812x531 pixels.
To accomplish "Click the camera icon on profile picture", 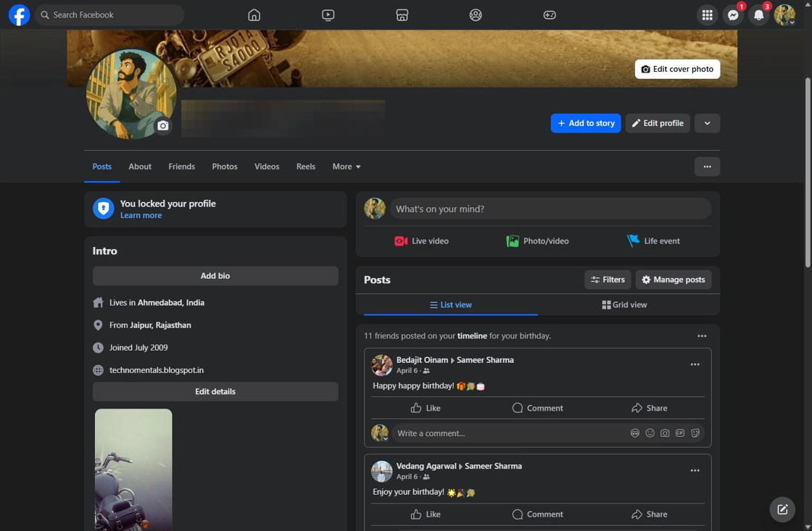I will click(x=162, y=126).
